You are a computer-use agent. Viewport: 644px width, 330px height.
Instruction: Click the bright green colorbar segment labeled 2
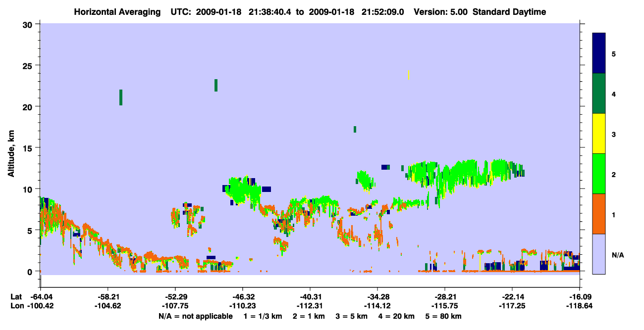pos(599,174)
